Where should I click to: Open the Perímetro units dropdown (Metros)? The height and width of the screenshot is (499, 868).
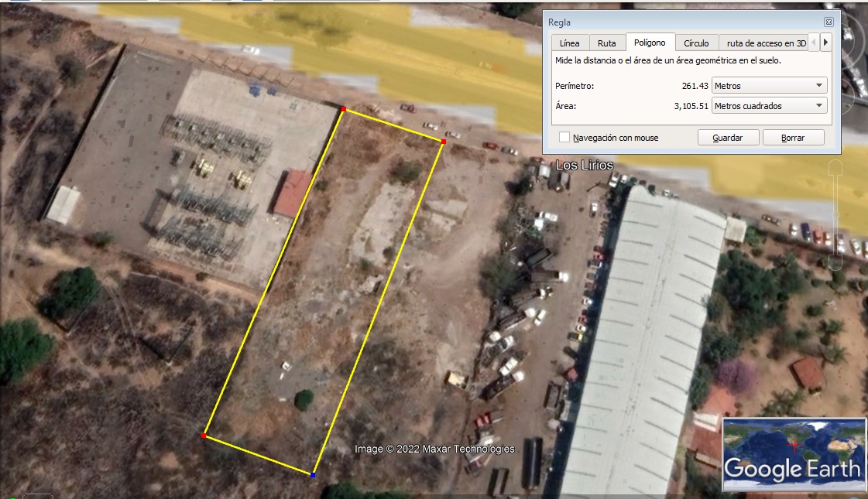click(x=769, y=85)
